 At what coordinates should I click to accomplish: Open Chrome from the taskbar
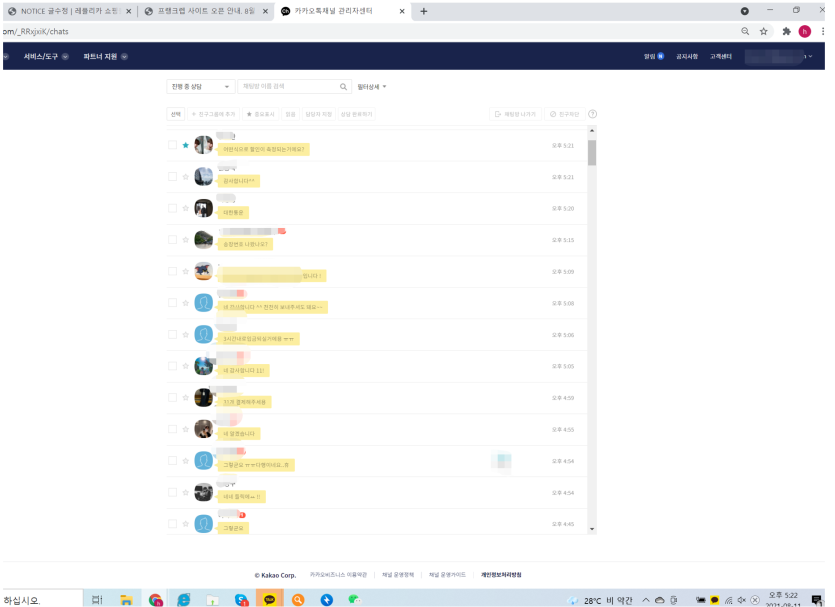(155, 600)
